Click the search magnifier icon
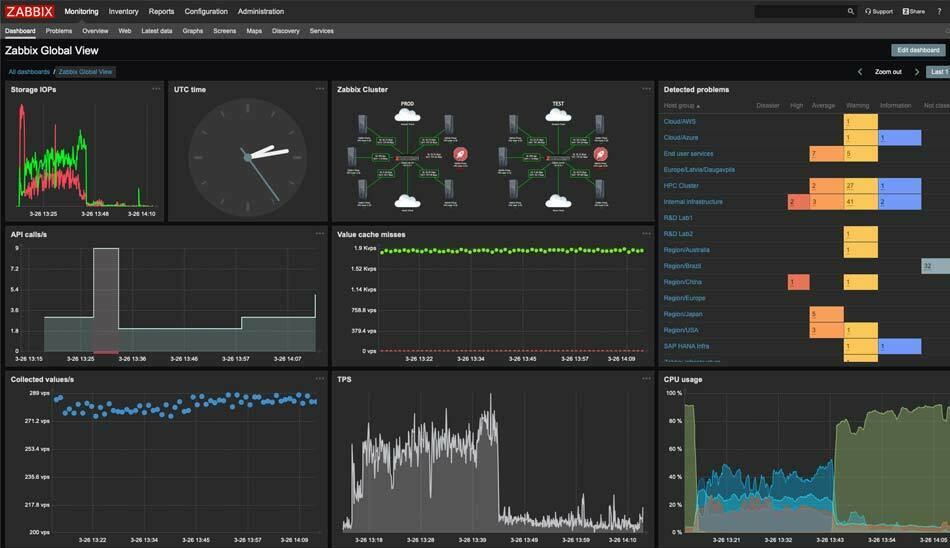Screen dimensions: 950x548 (x=850, y=12)
